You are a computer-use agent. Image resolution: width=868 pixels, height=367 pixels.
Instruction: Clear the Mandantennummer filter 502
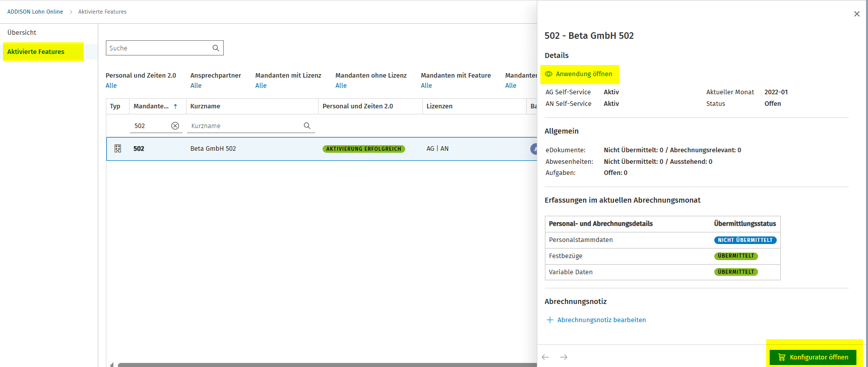pos(175,126)
